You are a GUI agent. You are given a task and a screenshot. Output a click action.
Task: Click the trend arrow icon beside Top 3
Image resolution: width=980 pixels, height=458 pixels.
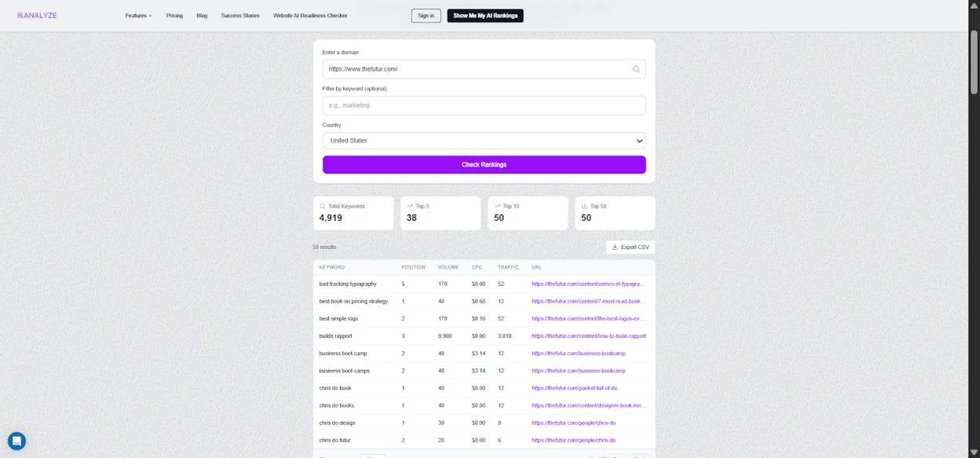coord(410,207)
